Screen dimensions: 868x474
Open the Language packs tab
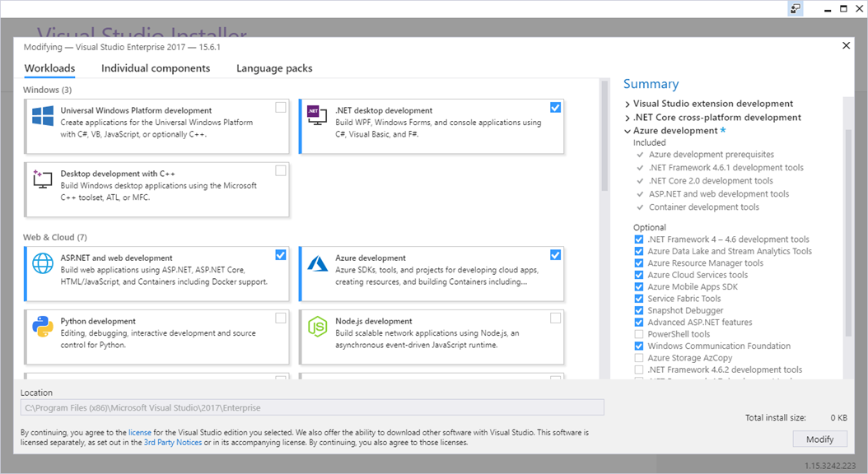(274, 68)
